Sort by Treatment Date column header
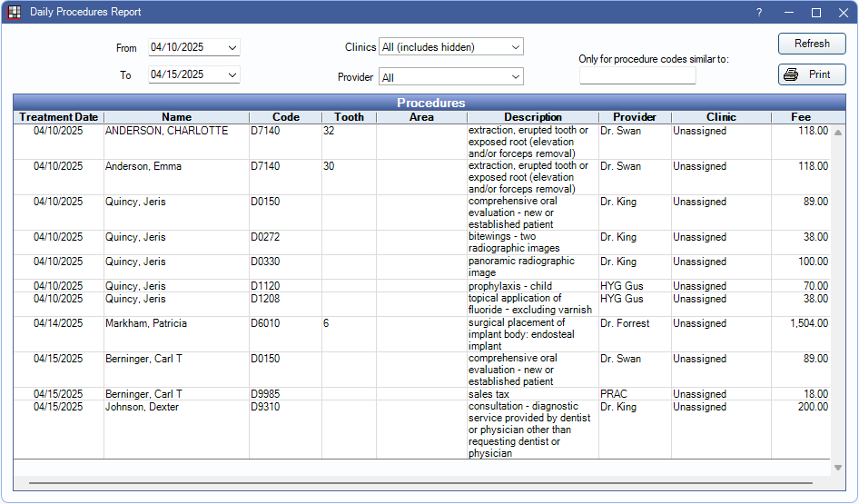 click(x=59, y=117)
